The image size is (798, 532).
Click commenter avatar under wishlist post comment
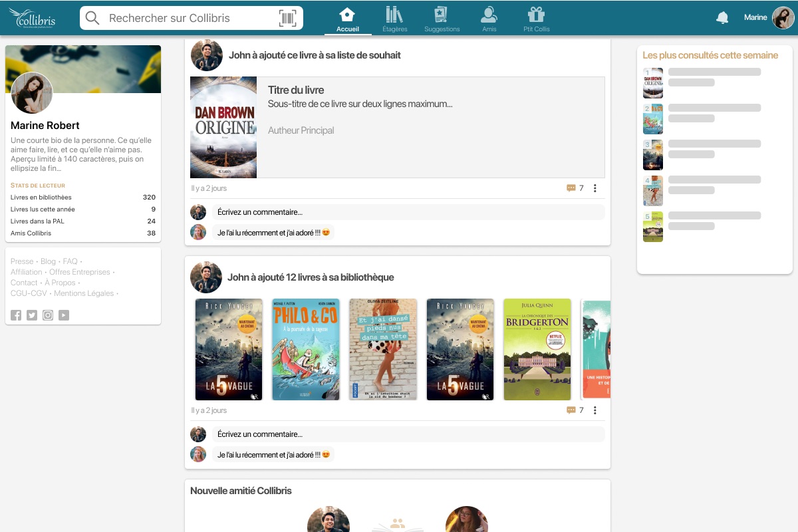(x=198, y=232)
